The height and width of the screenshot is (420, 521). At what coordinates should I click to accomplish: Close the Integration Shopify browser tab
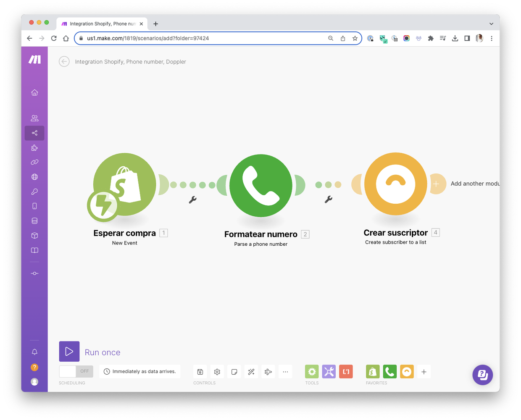click(x=141, y=24)
